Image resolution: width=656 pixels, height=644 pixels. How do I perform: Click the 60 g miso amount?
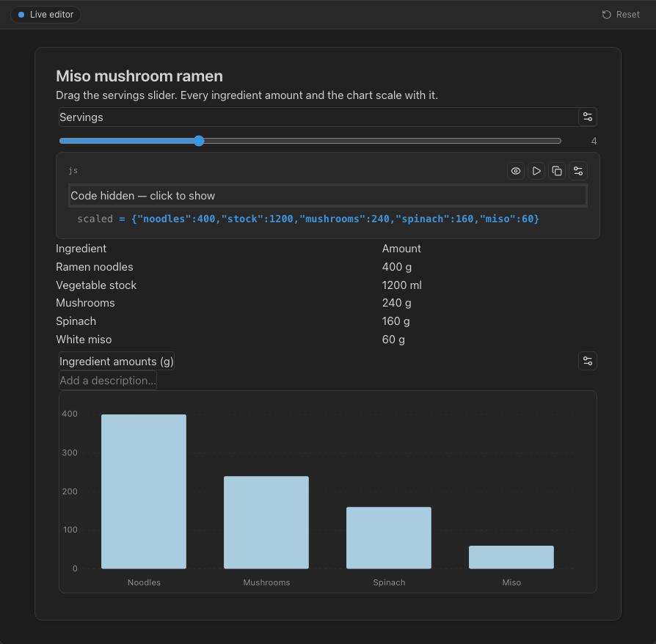393,340
